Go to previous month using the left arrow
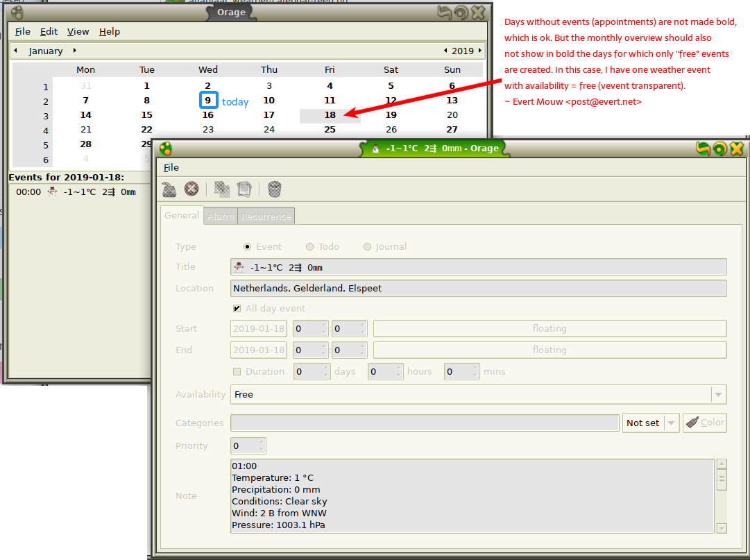Image resolution: width=750 pixels, height=560 pixels. click(x=15, y=51)
